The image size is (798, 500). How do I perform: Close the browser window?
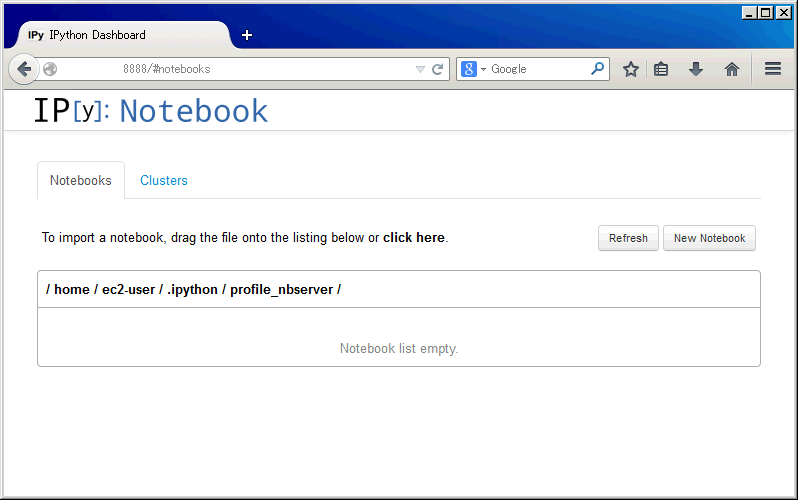coord(783,13)
